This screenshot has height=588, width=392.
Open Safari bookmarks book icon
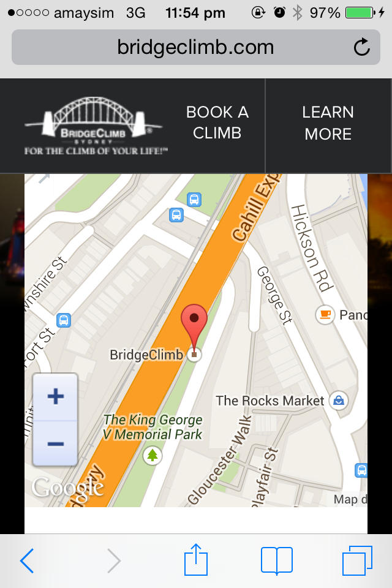[x=276, y=560]
